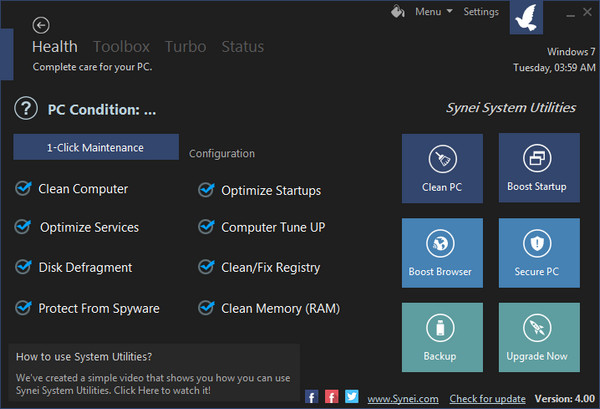Toggle the Optimize Startups checkbox
Viewport: 600px width, 409px height.
(x=207, y=189)
